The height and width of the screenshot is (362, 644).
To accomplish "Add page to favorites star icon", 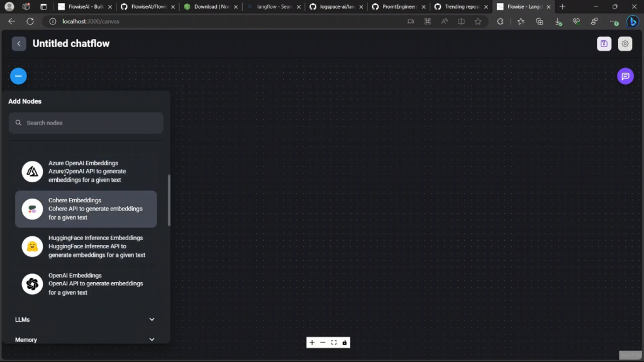I will 478,21.
